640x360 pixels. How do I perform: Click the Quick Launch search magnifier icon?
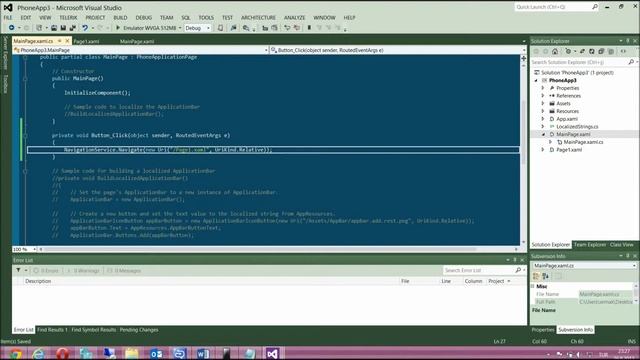595,7
